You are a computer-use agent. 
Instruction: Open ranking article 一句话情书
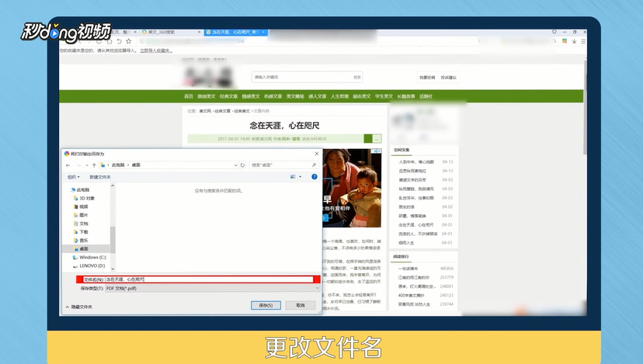tap(408, 269)
